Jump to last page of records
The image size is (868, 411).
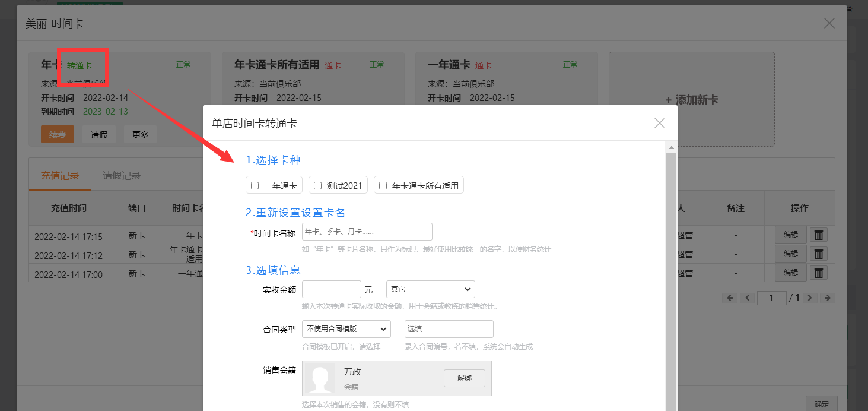coord(827,298)
